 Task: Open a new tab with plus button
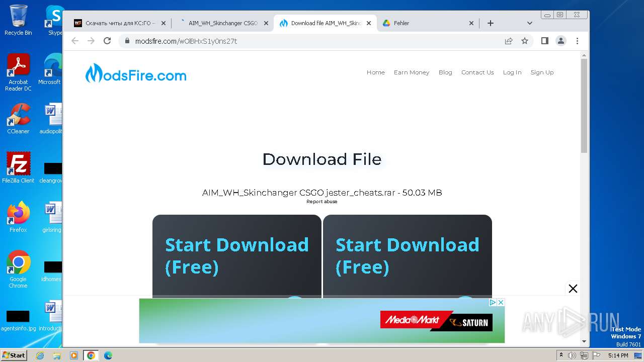coord(491,23)
